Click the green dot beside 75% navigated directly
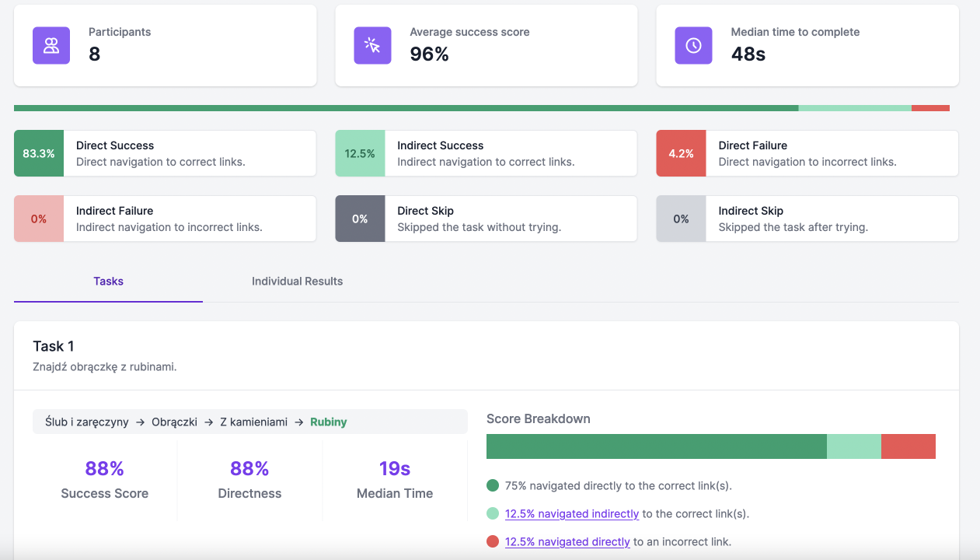Image resolution: width=980 pixels, height=560 pixels. (492, 485)
